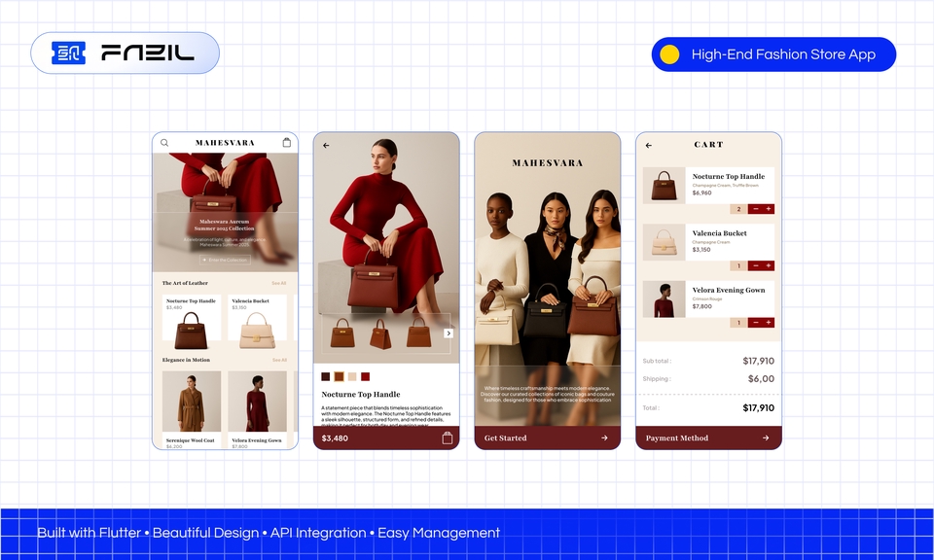This screenshot has height=560, width=934.
Task: Click See All for Elegance in Motion
Action: click(279, 360)
